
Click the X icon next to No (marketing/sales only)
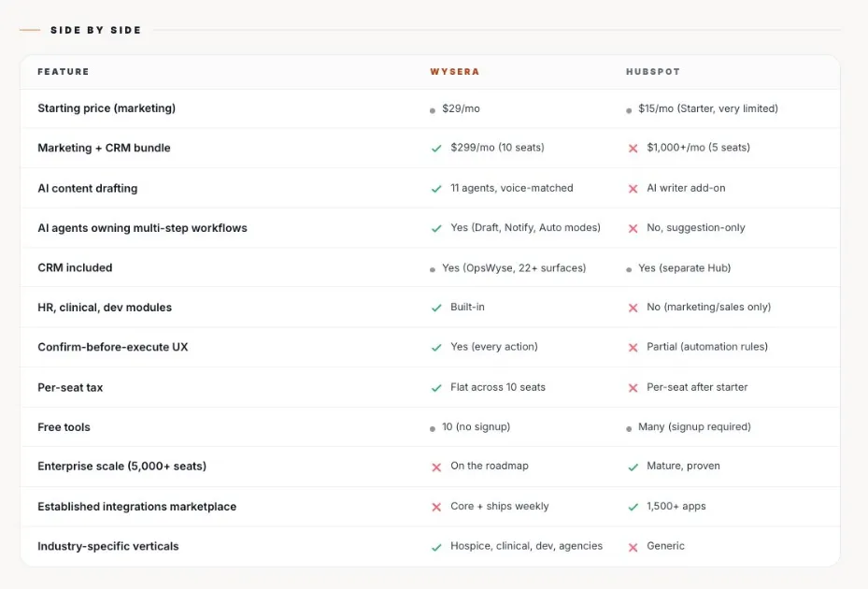pyautogui.click(x=633, y=308)
